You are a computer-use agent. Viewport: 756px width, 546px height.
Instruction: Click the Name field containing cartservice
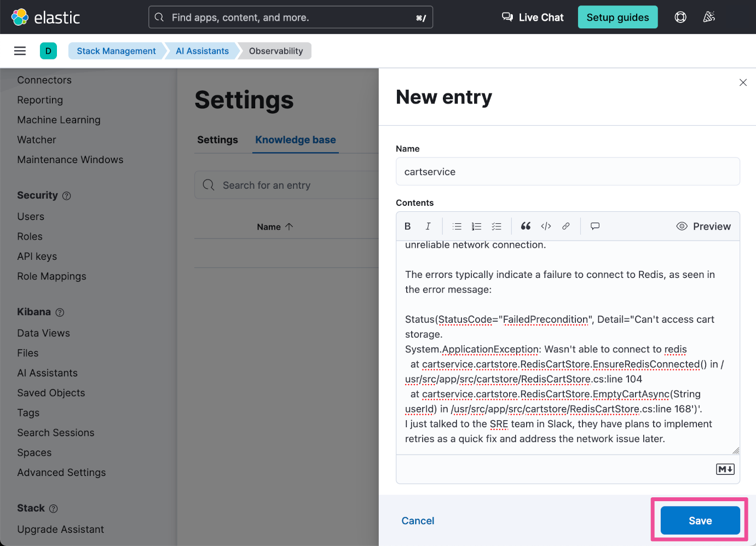[x=567, y=172]
